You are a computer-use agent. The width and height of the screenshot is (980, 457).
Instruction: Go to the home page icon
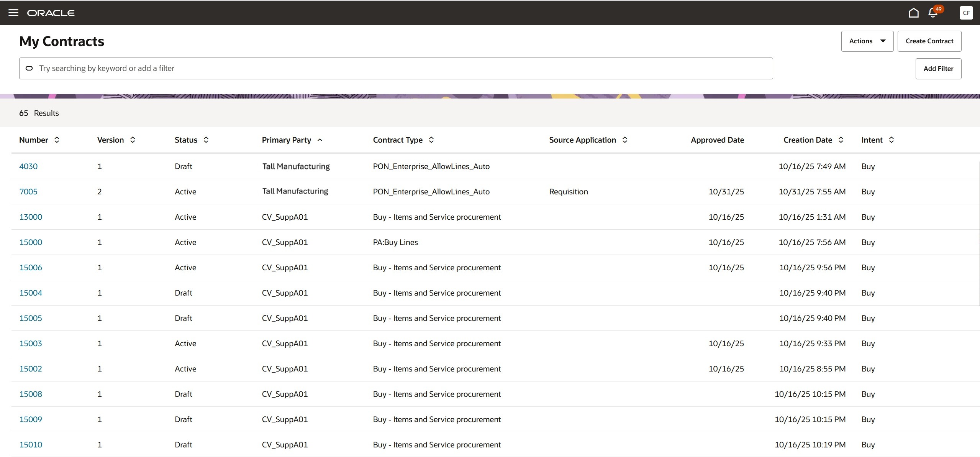click(x=913, y=12)
